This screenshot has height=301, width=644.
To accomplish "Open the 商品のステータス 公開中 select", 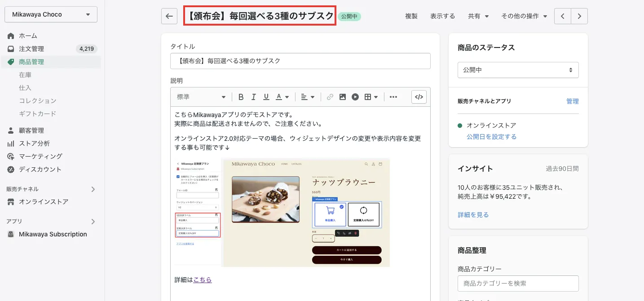I will (518, 70).
